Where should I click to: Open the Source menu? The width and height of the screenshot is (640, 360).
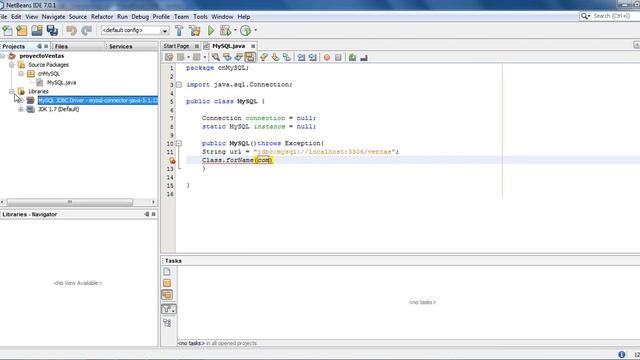(x=78, y=17)
